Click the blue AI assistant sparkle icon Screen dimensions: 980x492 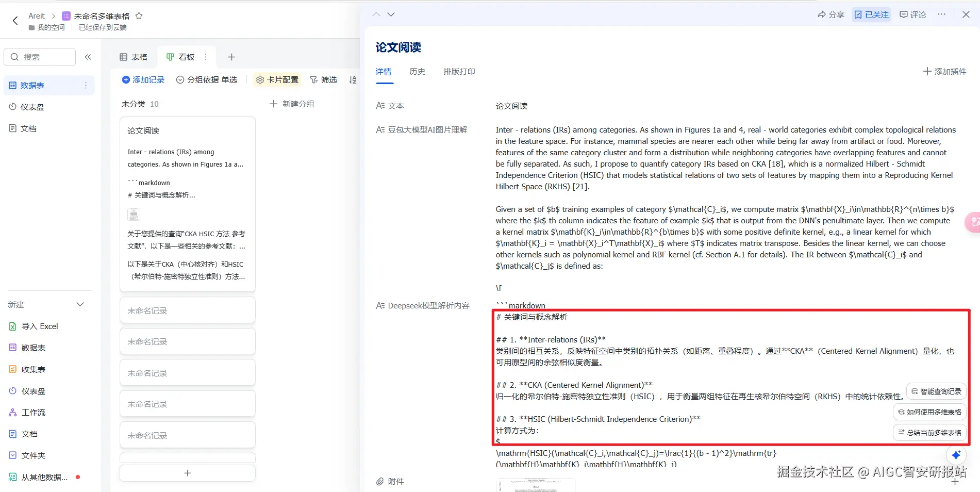(956, 454)
